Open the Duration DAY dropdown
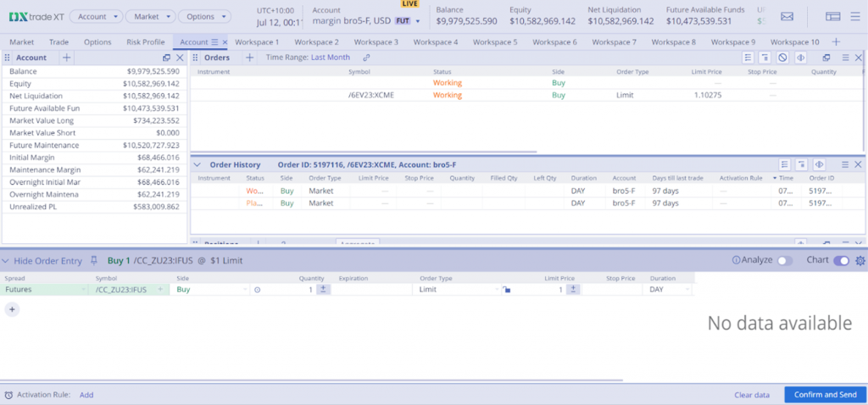Screen dimensions: 868x405 point(670,290)
